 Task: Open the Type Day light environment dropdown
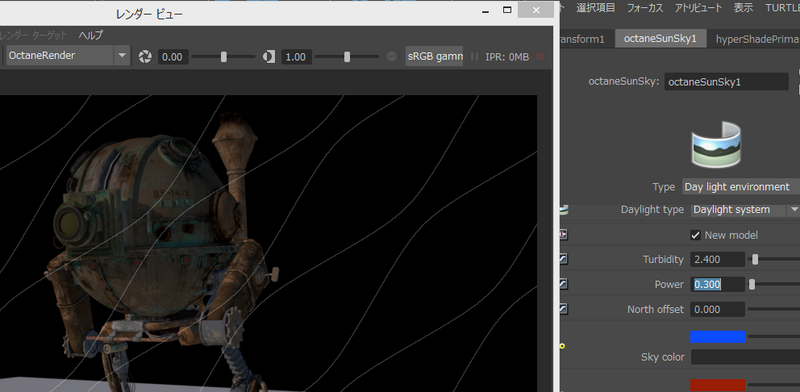click(x=741, y=187)
